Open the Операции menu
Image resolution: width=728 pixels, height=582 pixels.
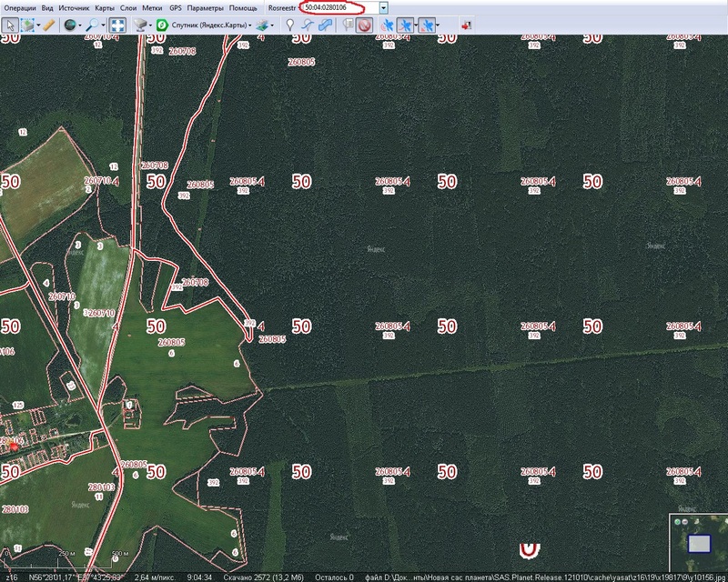point(20,7)
